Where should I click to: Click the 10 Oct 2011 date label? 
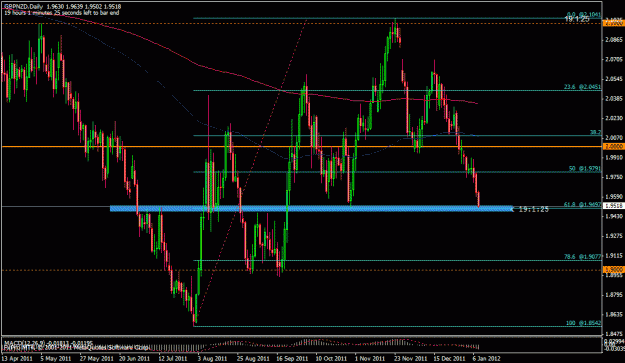click(331, 358)
